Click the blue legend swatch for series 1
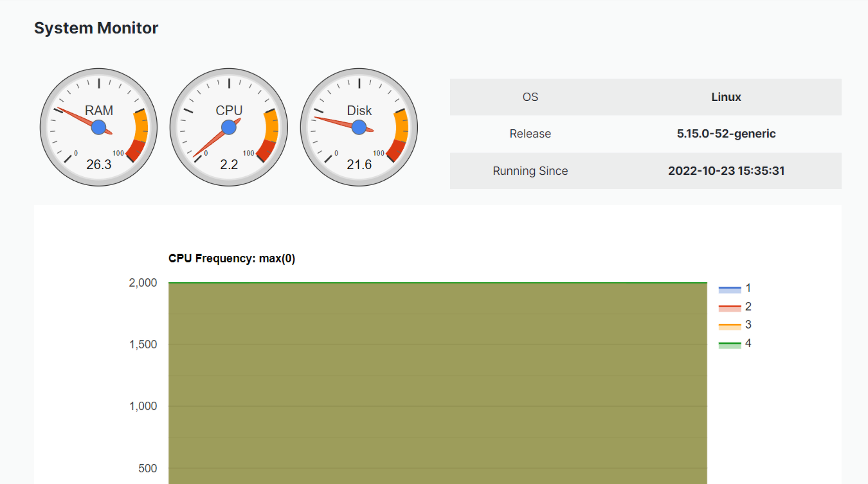 [x=729, y=289]
